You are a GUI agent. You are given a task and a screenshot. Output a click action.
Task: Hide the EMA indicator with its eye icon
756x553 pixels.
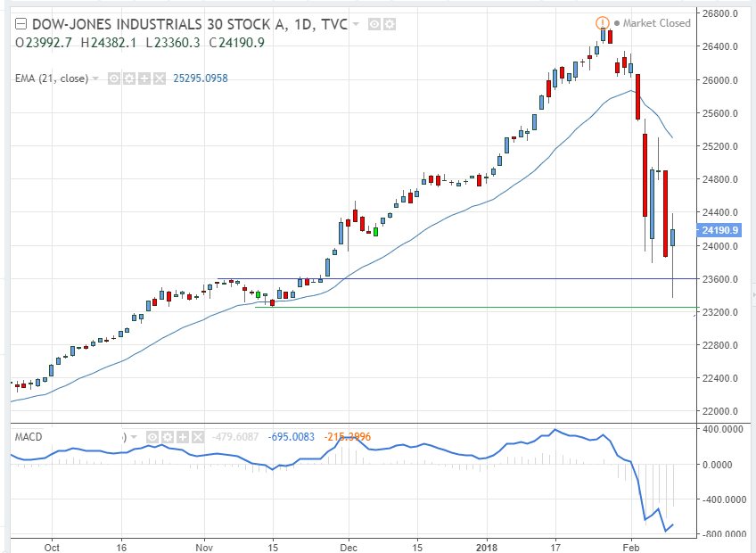click(x=114, y=78)
